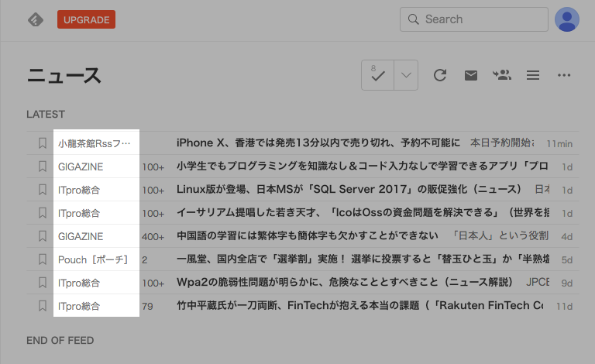The width and height of the screenshot is (595, 364).
Task: Open article 一風堂、国内全店で「選挙割」実施
Action: 363,259
